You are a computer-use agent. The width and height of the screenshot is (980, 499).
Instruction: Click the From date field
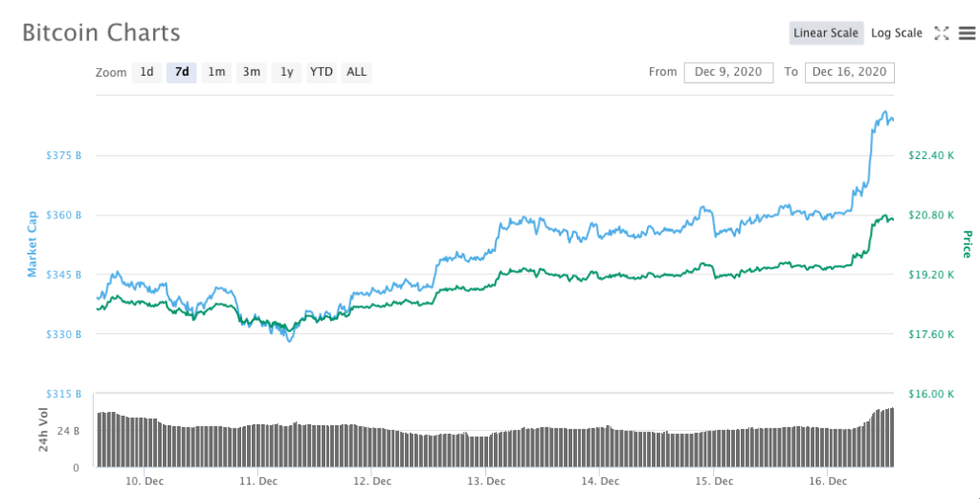728,72
